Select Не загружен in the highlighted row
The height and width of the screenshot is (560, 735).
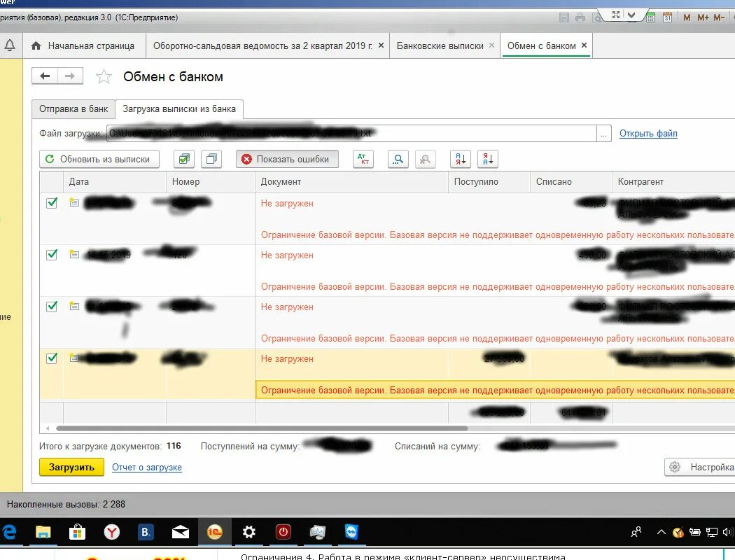pos(287,359)
